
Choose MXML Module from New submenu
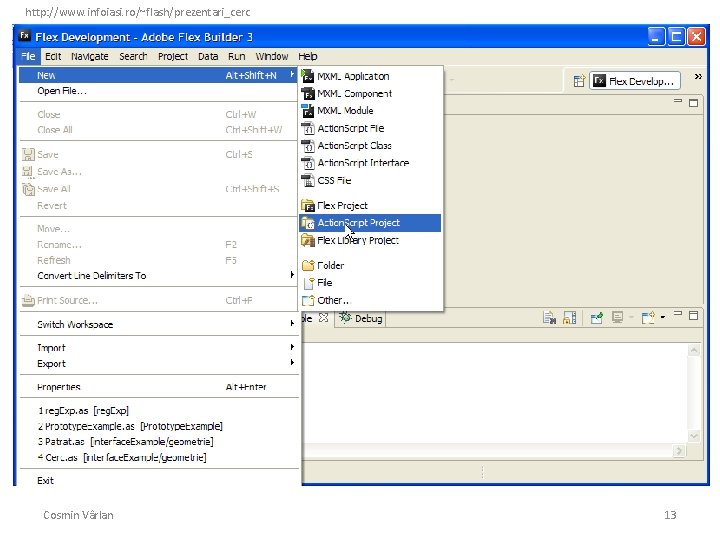point(370,111)
